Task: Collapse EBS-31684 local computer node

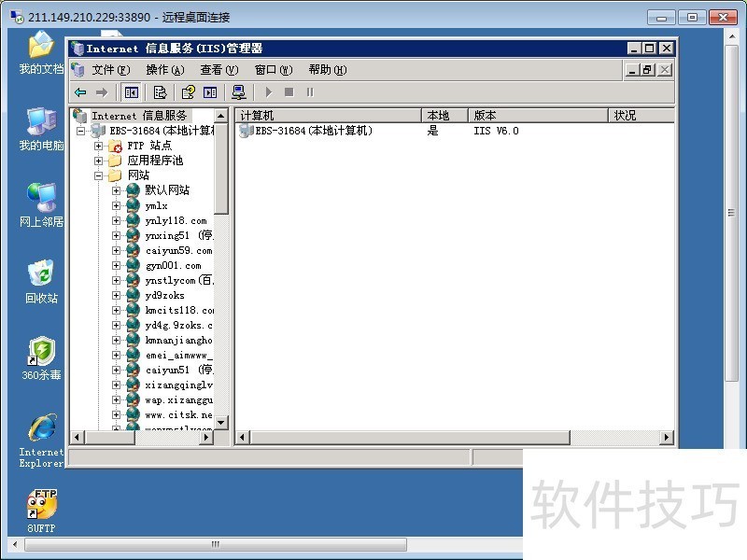Action: pos(81,131)
